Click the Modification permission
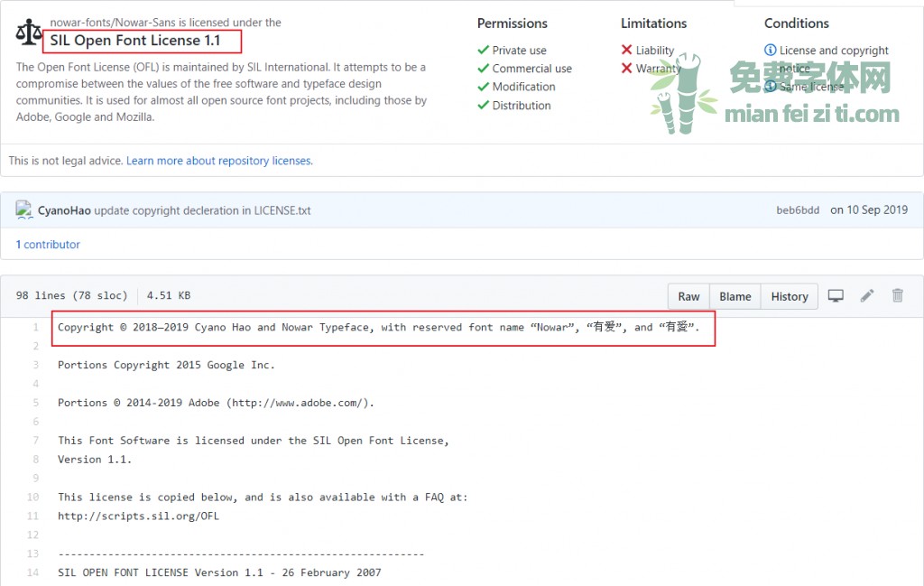 pos(524,87)
